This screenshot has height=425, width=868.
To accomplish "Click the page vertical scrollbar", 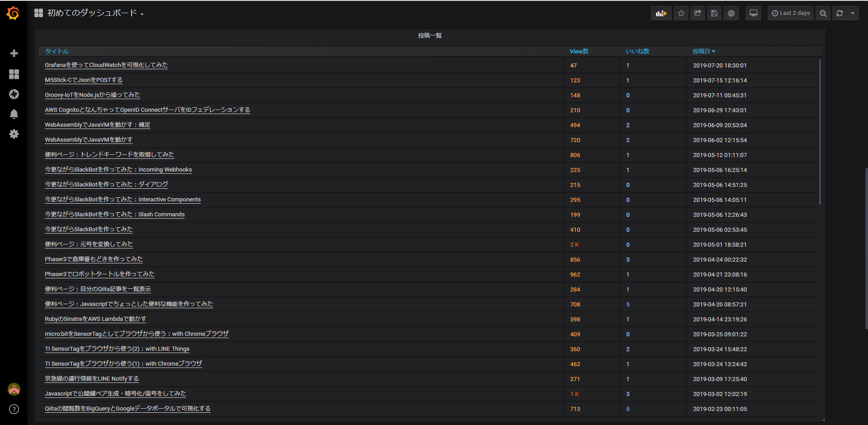I will click(866, 248).
